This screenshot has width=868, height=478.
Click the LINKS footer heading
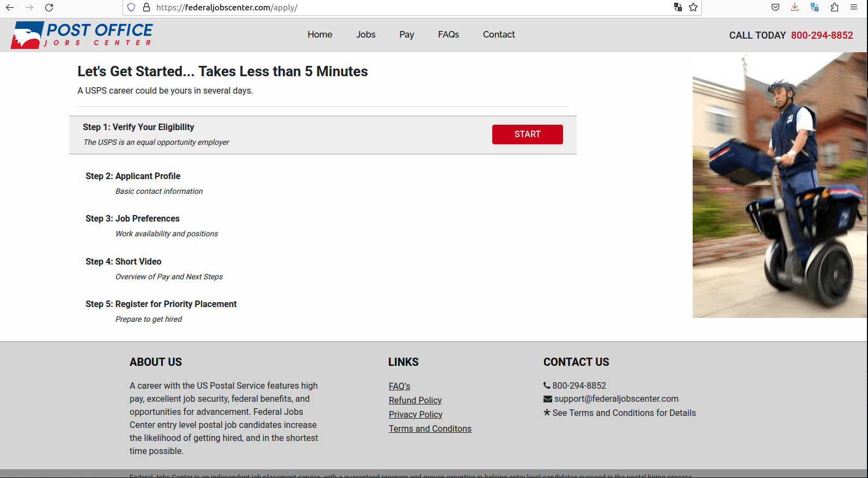pyautogui.click(x=404, y=362)
